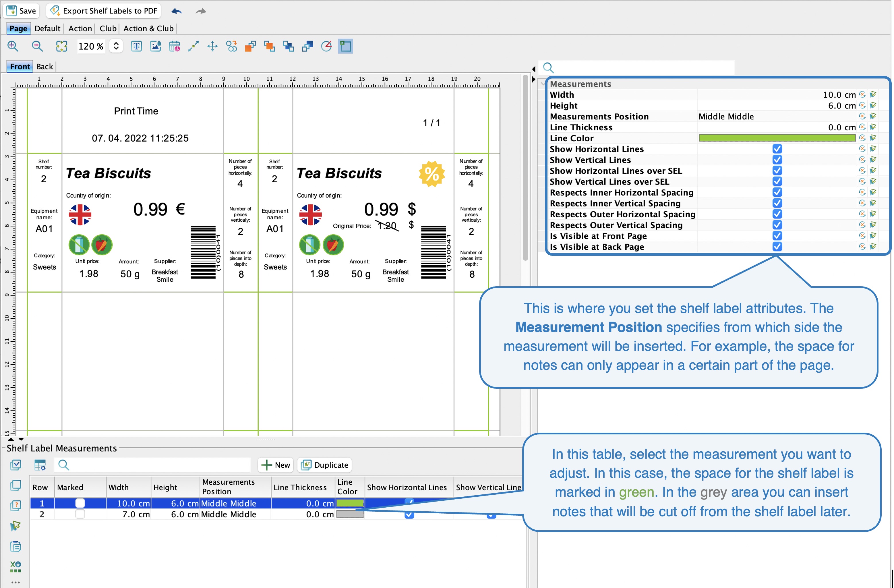Click the Excel export sidebar icon
The image size is (894, 588).
(x=16, y=566)
